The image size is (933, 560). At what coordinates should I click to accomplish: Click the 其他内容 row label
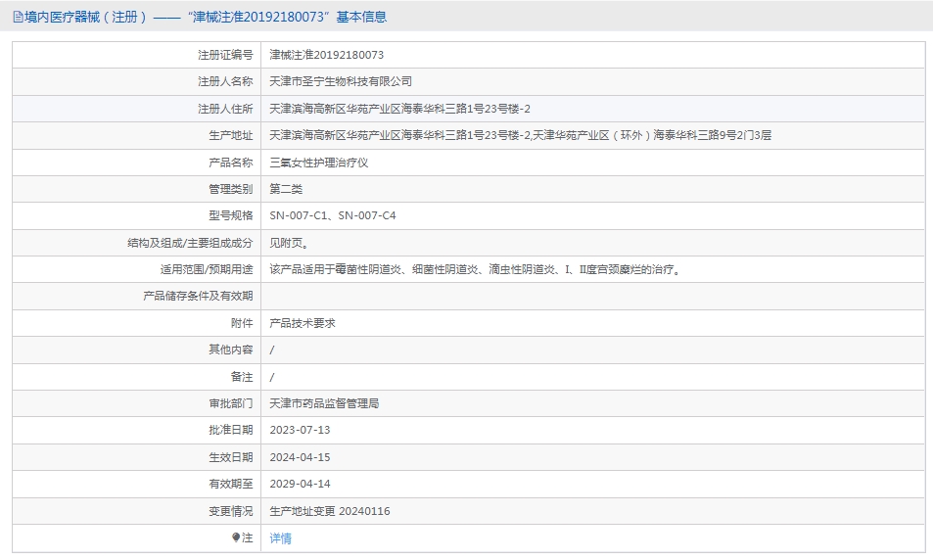click(231, 350)
